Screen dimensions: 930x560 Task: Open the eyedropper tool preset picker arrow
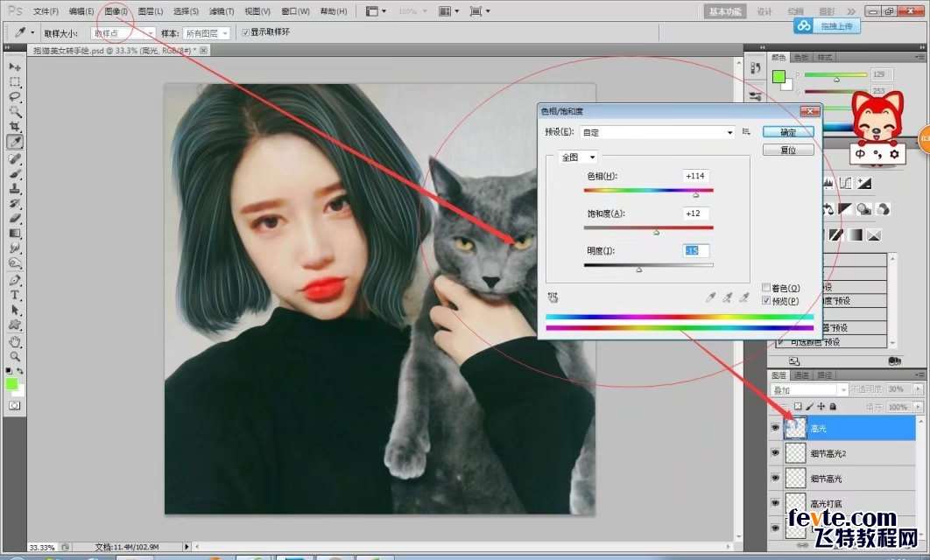(32, 33)
